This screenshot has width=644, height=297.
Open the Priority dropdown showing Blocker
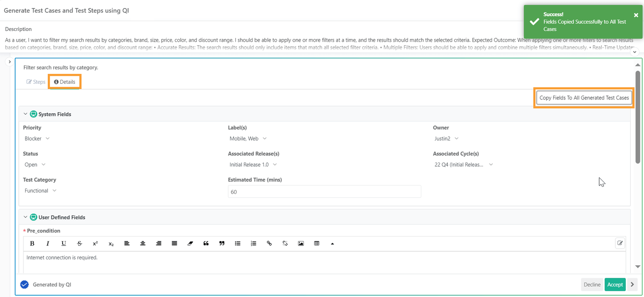point(37,138)
